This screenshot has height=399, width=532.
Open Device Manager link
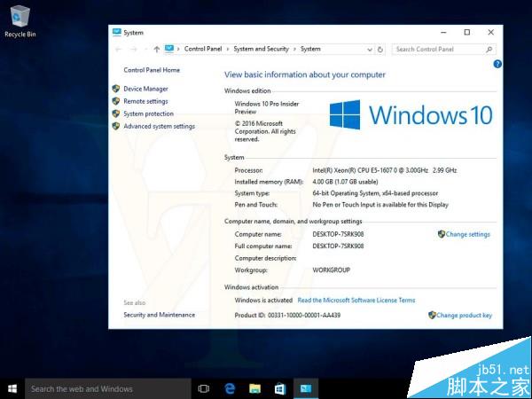(145, 89)
